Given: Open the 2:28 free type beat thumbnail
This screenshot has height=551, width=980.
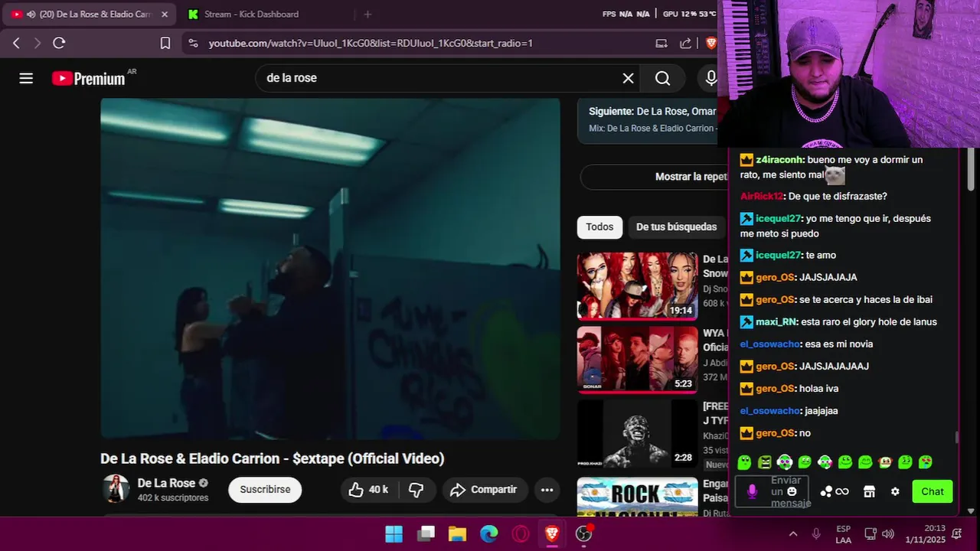Looking at the screenshot, I should (x=638, y=433).
